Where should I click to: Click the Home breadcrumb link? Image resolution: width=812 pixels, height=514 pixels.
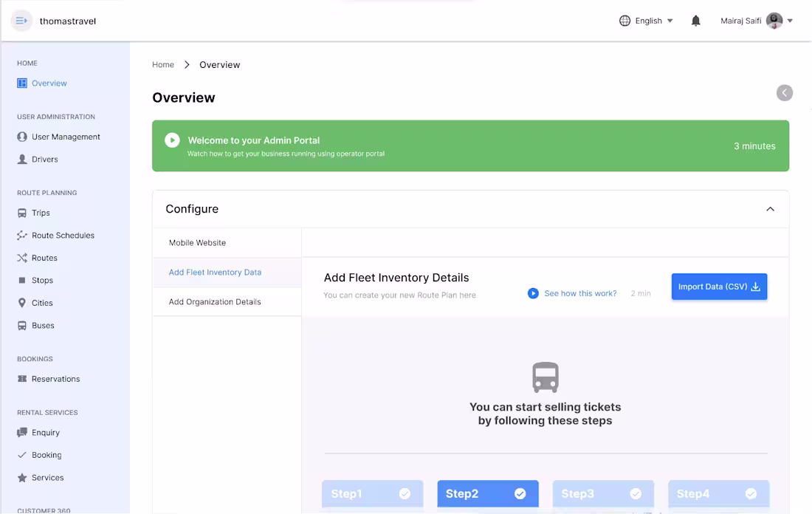(x=163, y=65)
